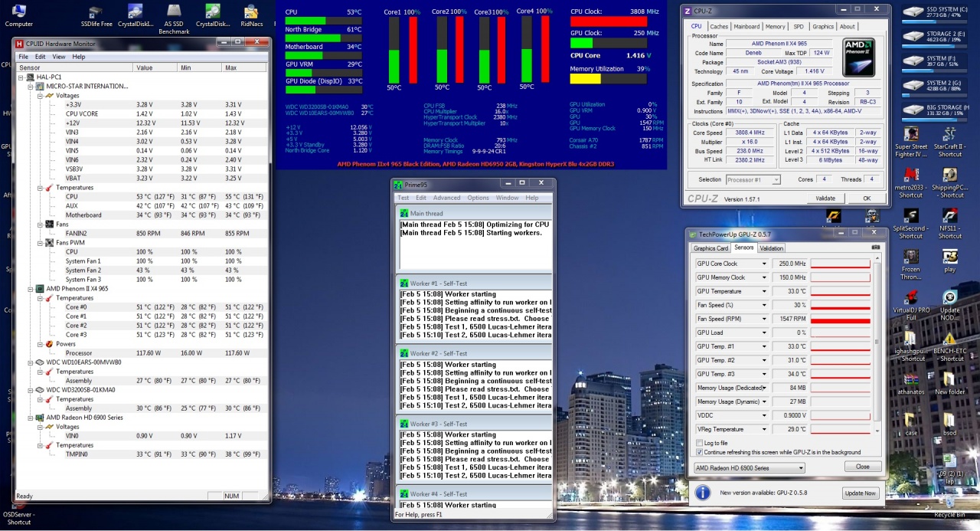Open the View menu in Hardware Monitor
The image size is (980, 531).
(x=60, y=57)
